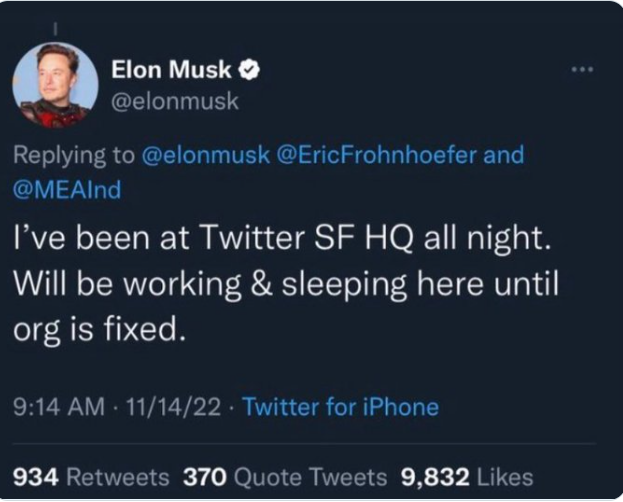
Task: View the 9,832 Likes list
Action: 466,477
